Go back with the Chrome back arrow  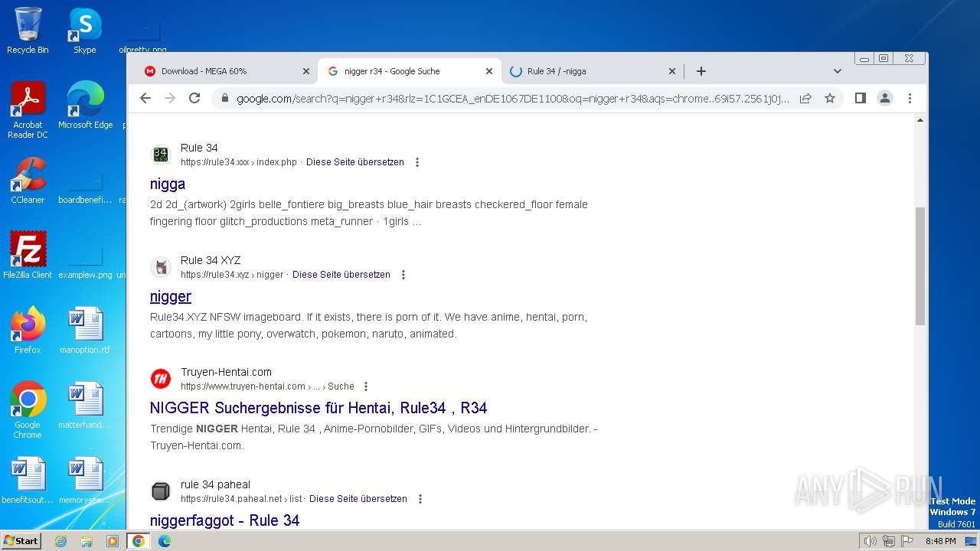(x=145, y=98)
